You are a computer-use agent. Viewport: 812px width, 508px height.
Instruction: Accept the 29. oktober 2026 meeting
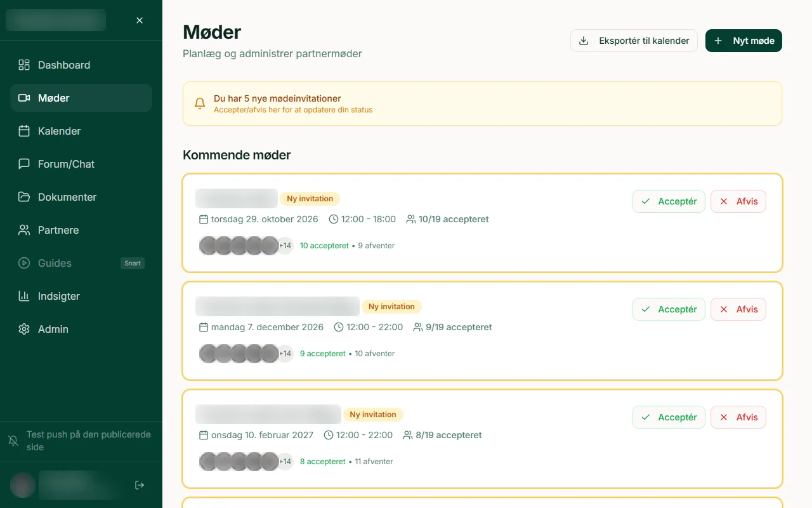pos(669,201)
